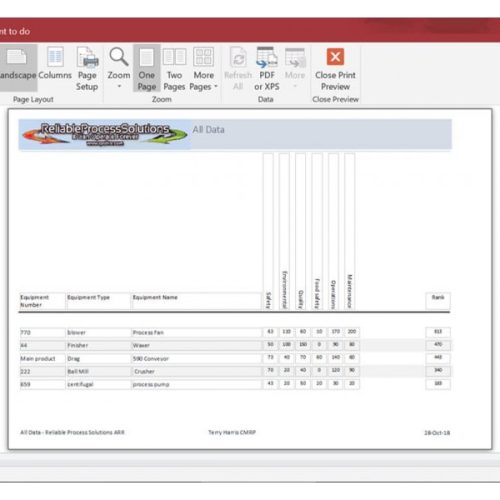Click the rotated 'Operations' column header
The image size is (500, 500).
pos(333,295)
